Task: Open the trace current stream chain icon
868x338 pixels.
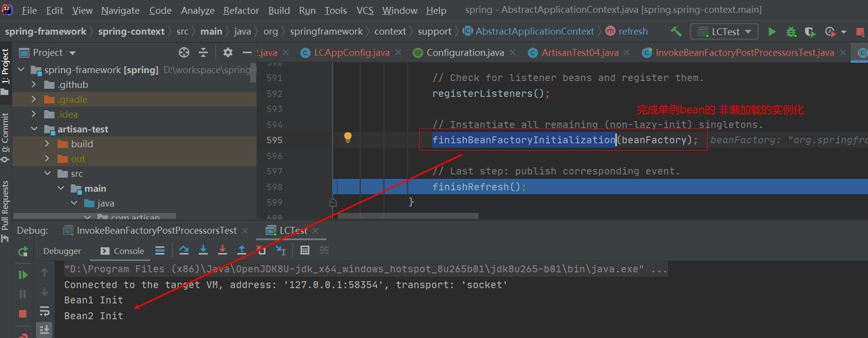Action: tap(324, 251)
